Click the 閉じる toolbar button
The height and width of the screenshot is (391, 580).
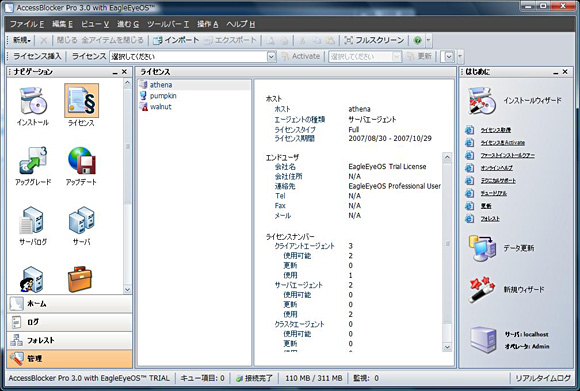coord(67,40)
